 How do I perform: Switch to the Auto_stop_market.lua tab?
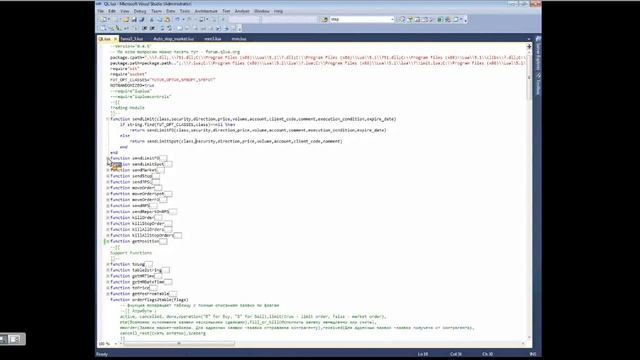point(173,39)
